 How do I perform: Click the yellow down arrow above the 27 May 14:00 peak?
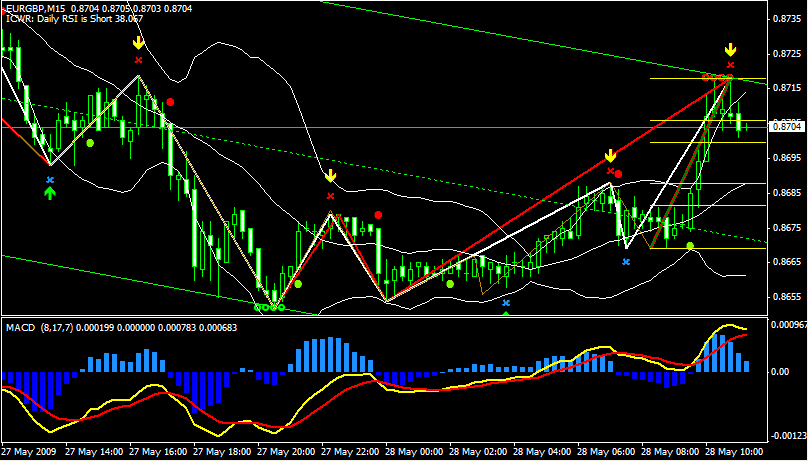click(138, 43)
